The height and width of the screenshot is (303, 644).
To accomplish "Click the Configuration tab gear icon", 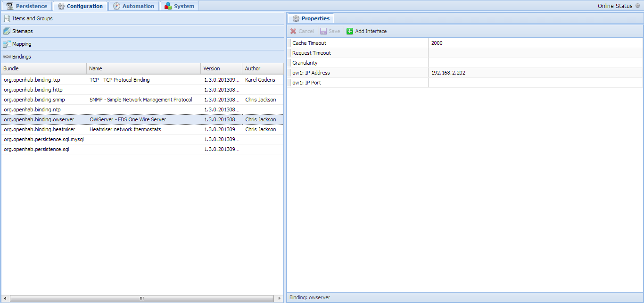I will [x=61, y=6].
